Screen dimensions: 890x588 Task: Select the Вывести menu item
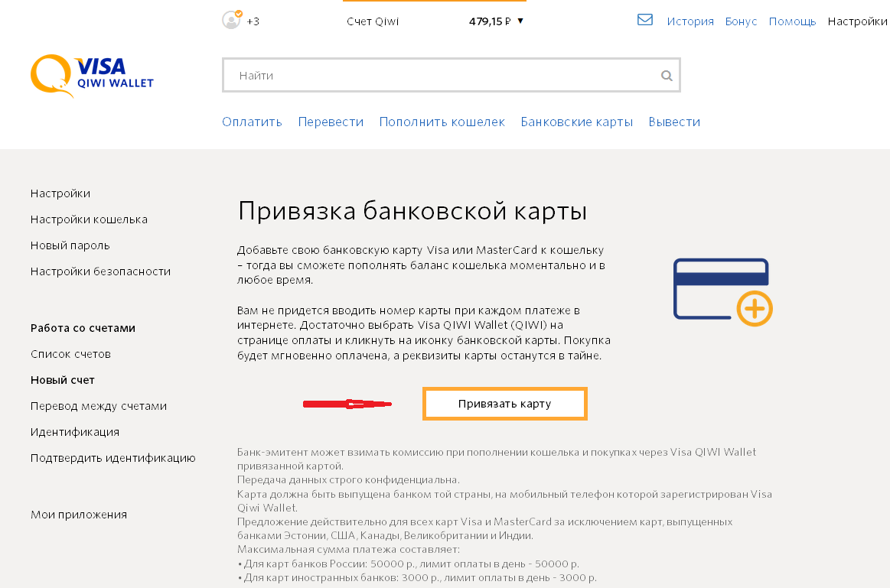click(x=674, y=122)
